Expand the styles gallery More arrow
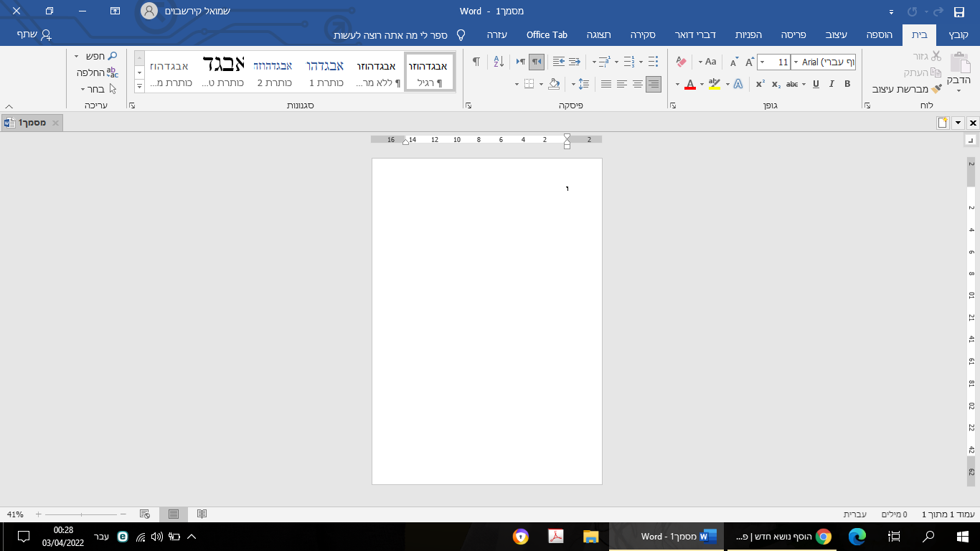Viewport: 980px width, 551px height. (x=139, y=86)
